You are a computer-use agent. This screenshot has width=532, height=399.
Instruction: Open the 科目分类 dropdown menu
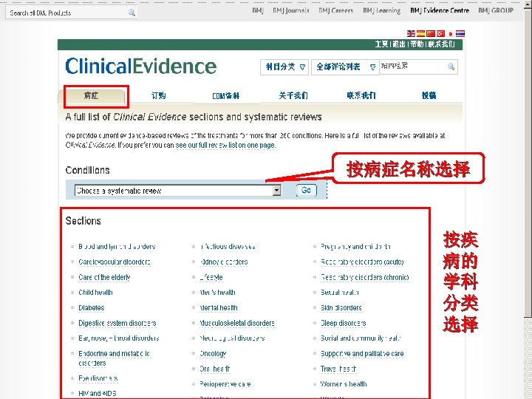coord(284,66)
